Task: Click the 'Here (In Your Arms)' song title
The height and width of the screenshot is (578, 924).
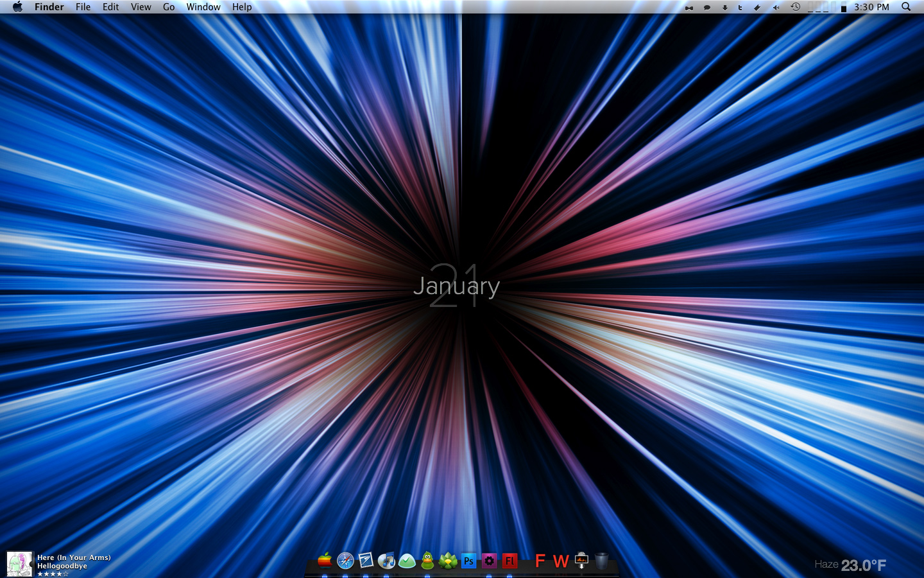Action: pos(74,557)
